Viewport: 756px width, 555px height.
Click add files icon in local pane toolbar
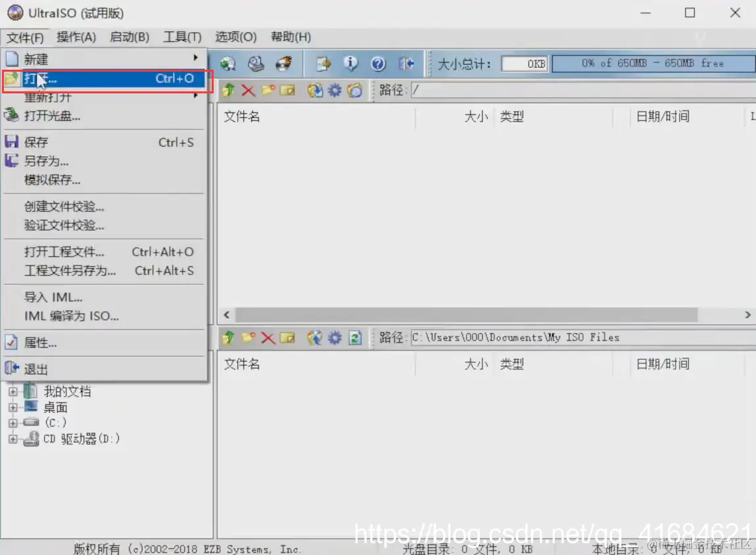click(x=316, y=337)
